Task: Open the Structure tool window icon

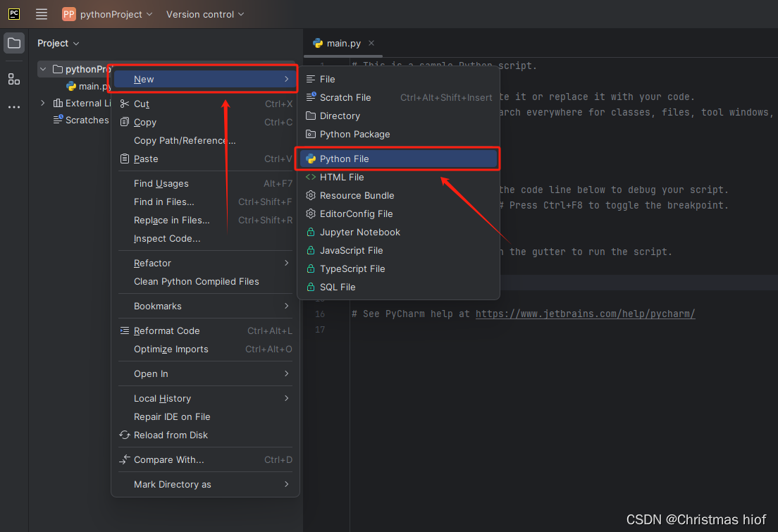Action: pyautogui.click(x=14, y=79)
